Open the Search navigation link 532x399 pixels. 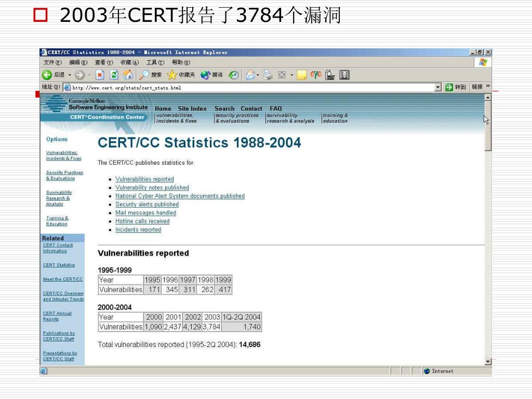point(224,109)
